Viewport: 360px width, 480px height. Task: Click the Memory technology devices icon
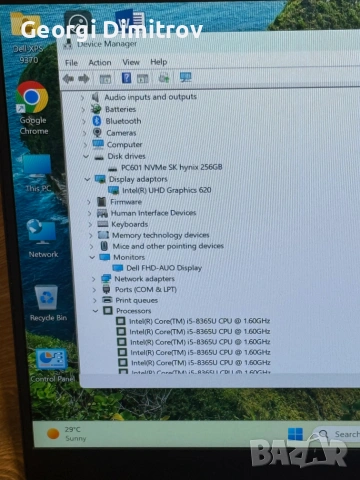(x=103, y=235)
